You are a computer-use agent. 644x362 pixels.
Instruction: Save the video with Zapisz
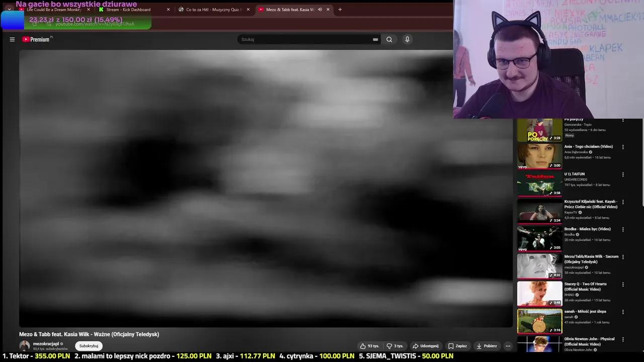point(457,346)
